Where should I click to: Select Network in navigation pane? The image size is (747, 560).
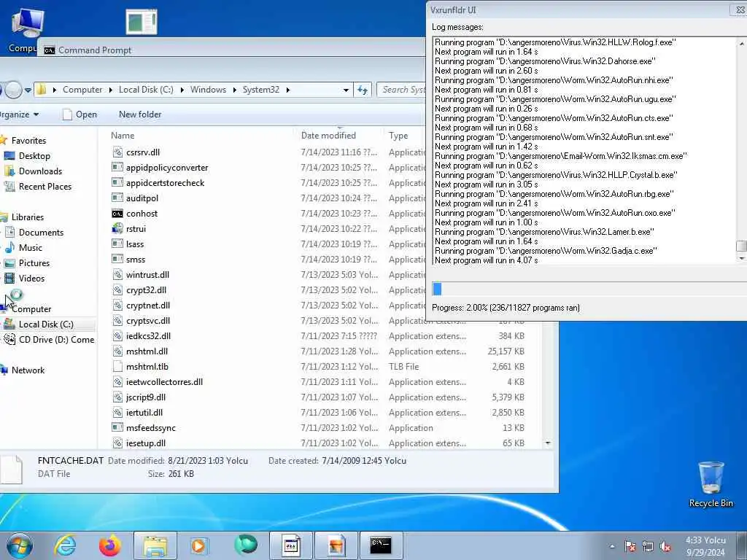click(x=28, y=370)
